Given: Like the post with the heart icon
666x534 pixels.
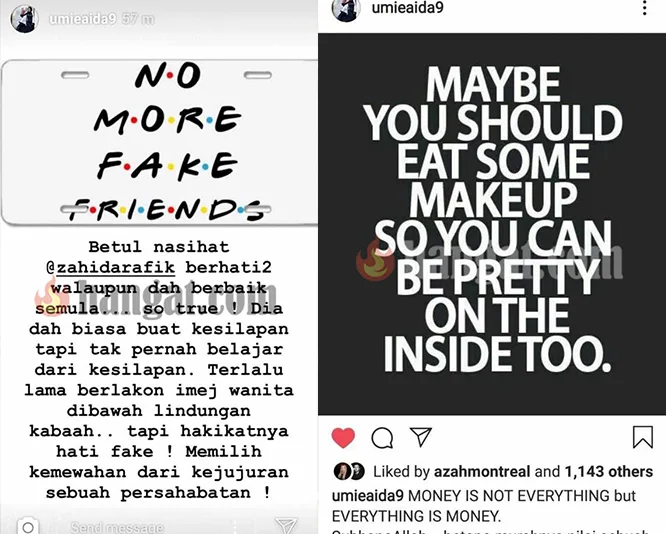Looking at the screenshot, I should [343, 438].
